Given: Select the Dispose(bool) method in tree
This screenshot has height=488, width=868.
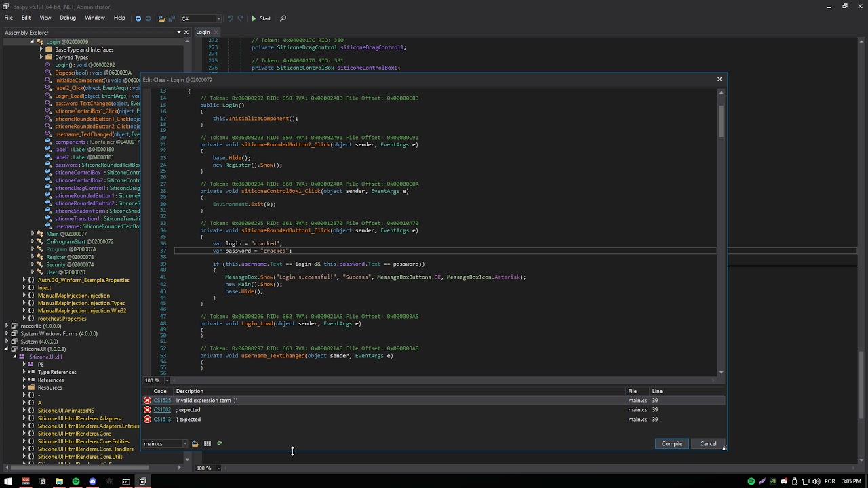Looking at the screenshot, I should [93, 73].
